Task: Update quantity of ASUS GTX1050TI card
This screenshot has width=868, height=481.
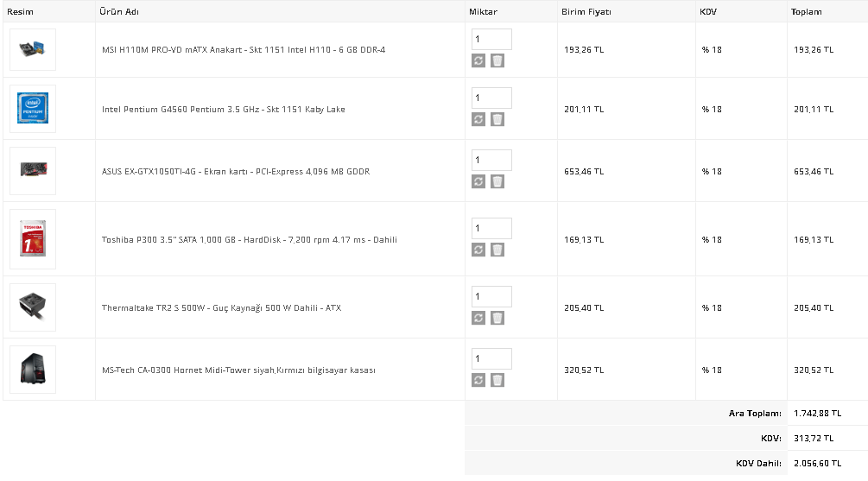Action: click(x=478, y=181)
